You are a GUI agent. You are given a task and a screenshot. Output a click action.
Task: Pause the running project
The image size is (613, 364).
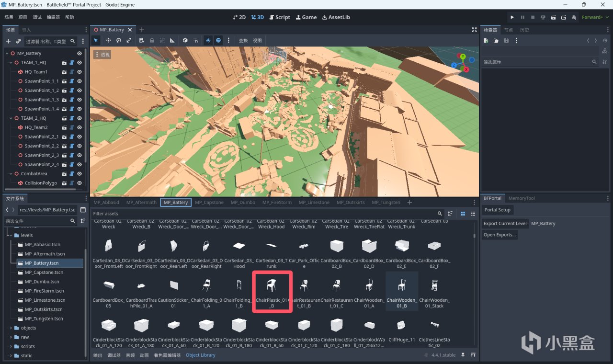coord(522,17)
